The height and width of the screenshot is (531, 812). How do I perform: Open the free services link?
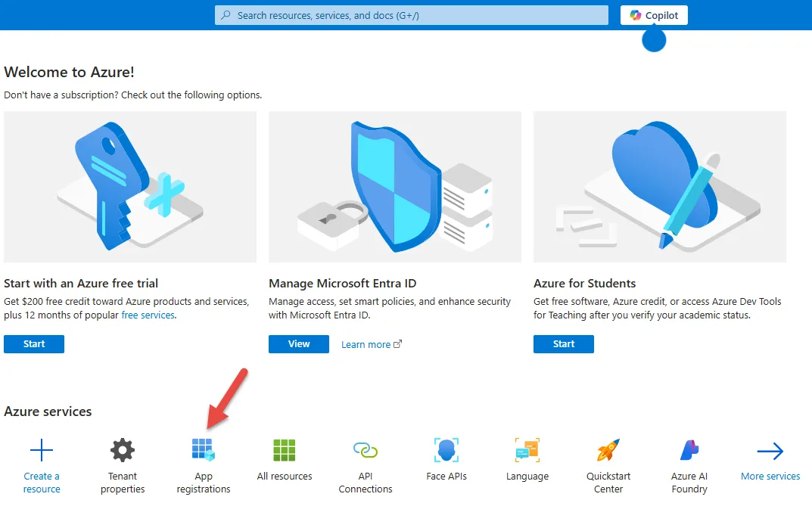(148, 315)
